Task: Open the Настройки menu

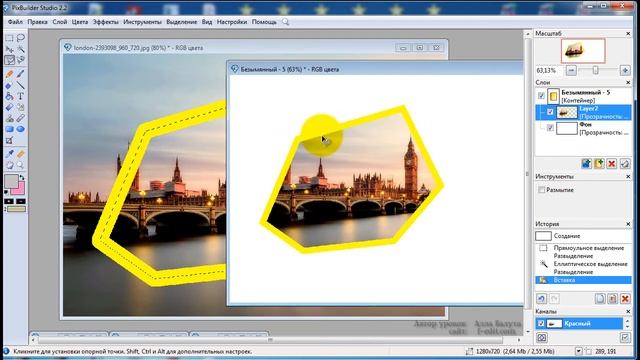Action: click(x=232, y=22)
